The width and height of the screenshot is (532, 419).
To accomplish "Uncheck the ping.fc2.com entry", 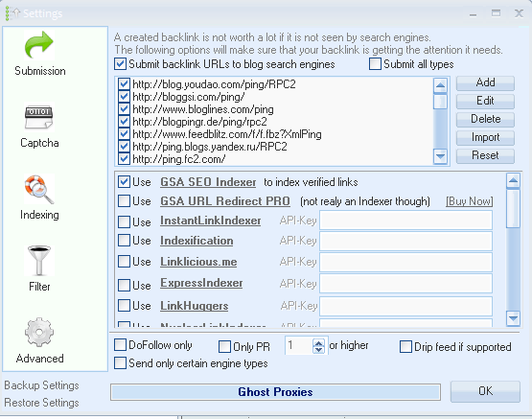I will pos(124,159).
